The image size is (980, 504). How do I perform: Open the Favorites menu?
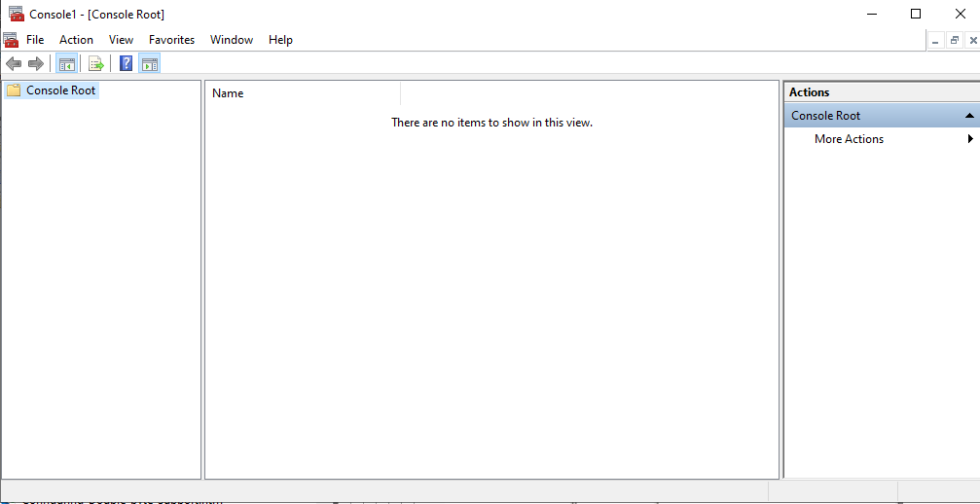coord(172,40)
